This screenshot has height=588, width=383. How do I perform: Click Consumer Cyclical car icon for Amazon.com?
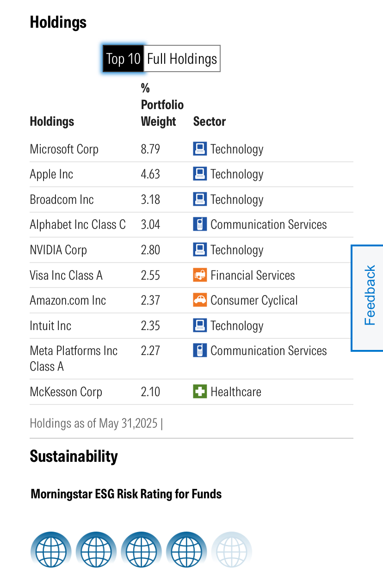(200, 300)
